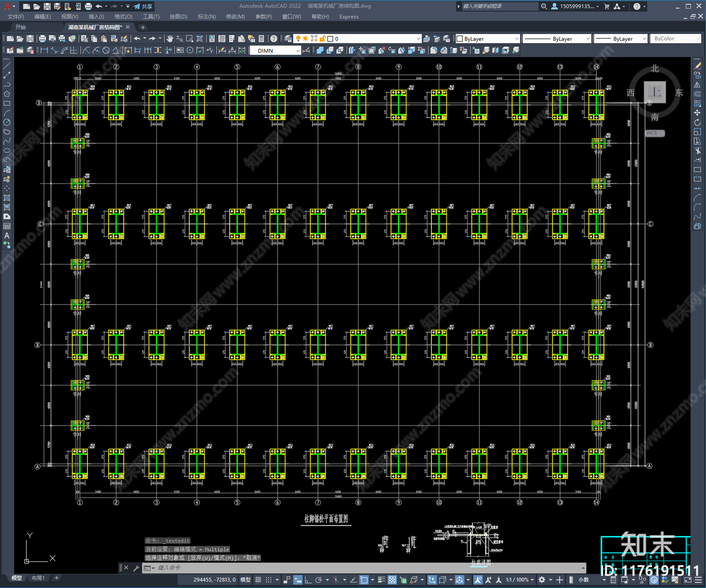Click the WCS label under ViewCube
The width and height of the screenshot is (706, 588).
click(x=654, y=133)
